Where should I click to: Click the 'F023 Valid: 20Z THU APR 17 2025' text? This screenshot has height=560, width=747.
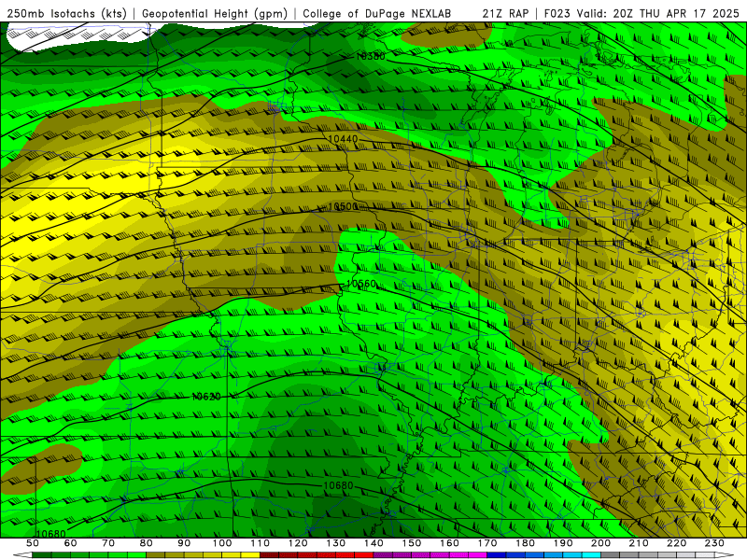tap(641, 13)
